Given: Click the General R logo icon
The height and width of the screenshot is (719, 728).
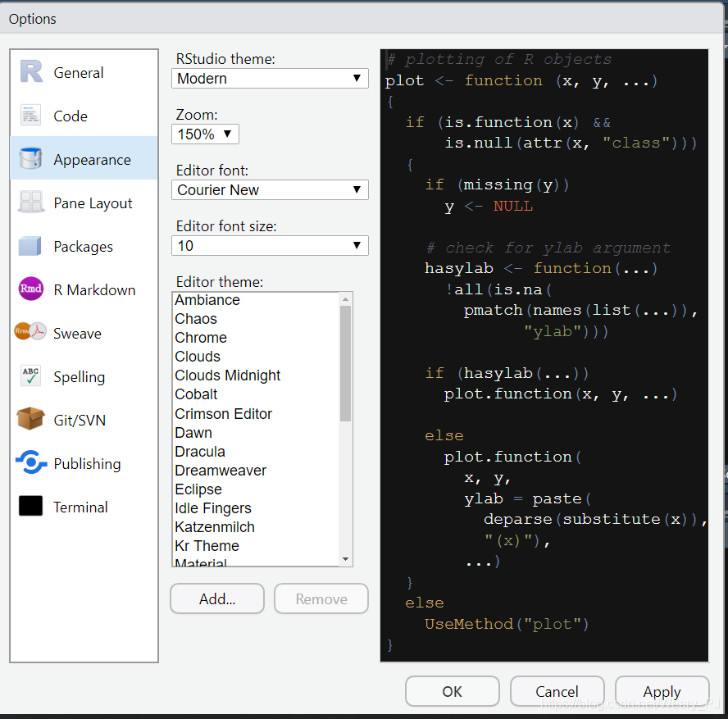Looking at the screenshot, I should (31, 72).
